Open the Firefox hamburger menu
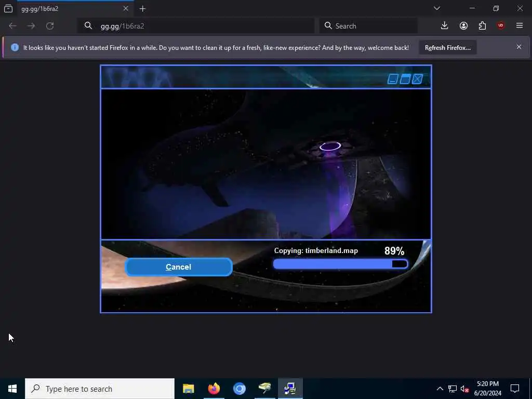This screenshot has width=532, height=399. click(520, 26)
